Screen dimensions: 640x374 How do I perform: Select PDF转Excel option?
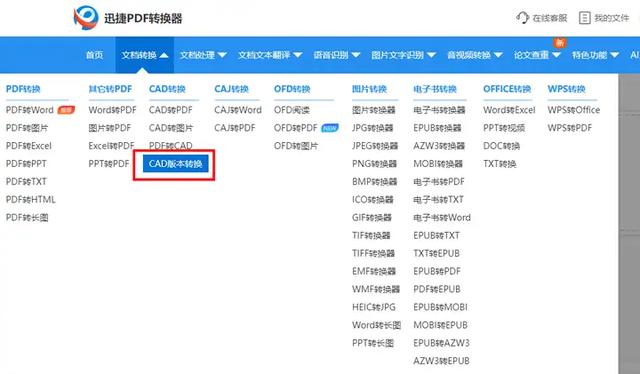click(x=29, y=146)
